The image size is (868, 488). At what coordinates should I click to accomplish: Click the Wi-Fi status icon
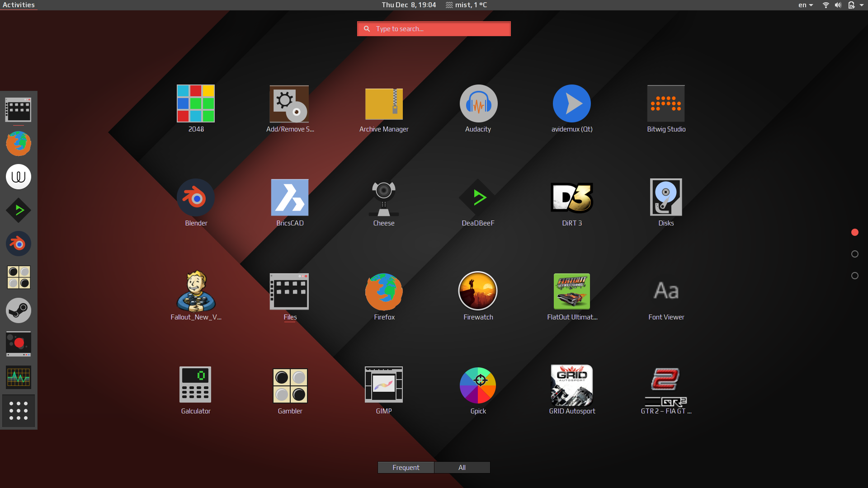pyautogui.click(x=826, y=5)
